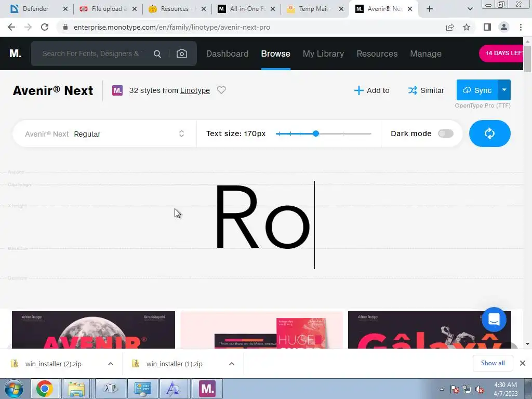This screenshot has width=532, height=399.
Task: Open Chrome three-dot menu
Action: pos(521,27)
